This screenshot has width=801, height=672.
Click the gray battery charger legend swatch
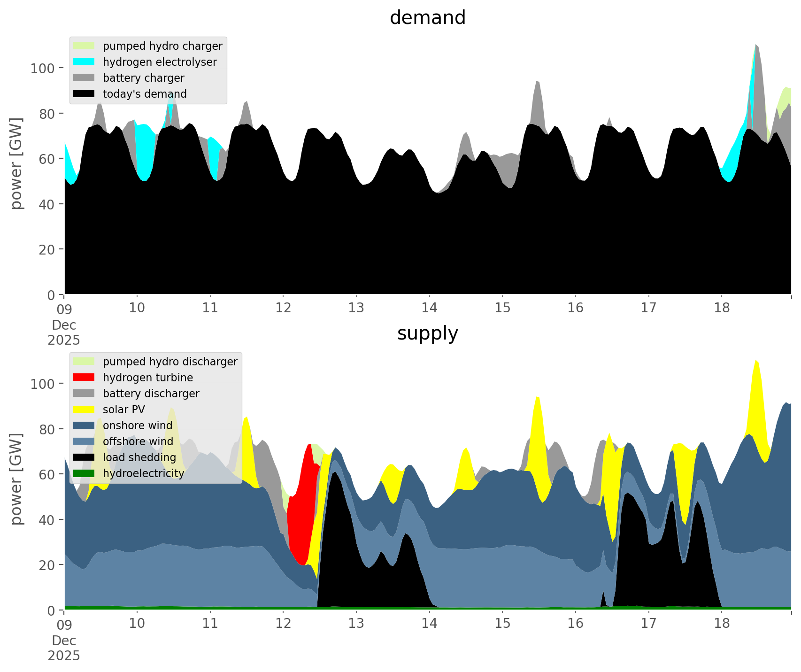tap(84, 78)
